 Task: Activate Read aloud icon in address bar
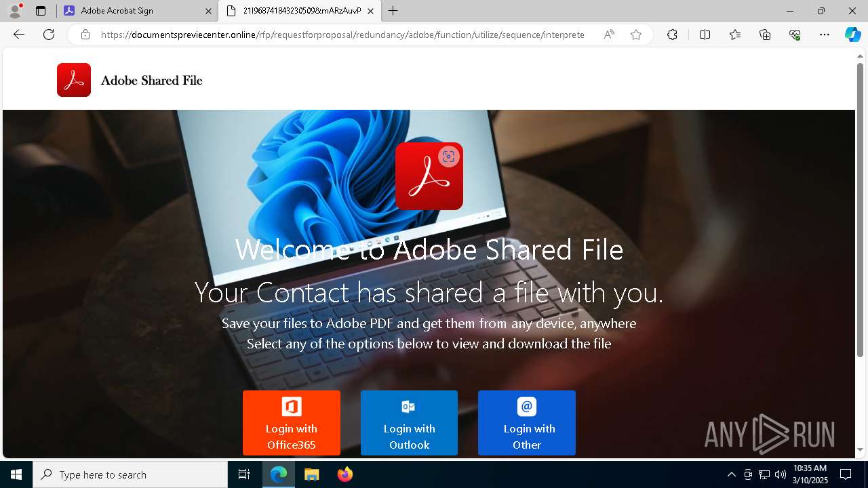point(609,35)
